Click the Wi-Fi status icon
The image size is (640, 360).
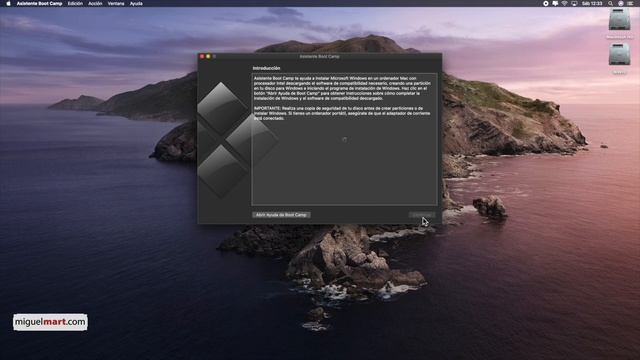[564, 3]
